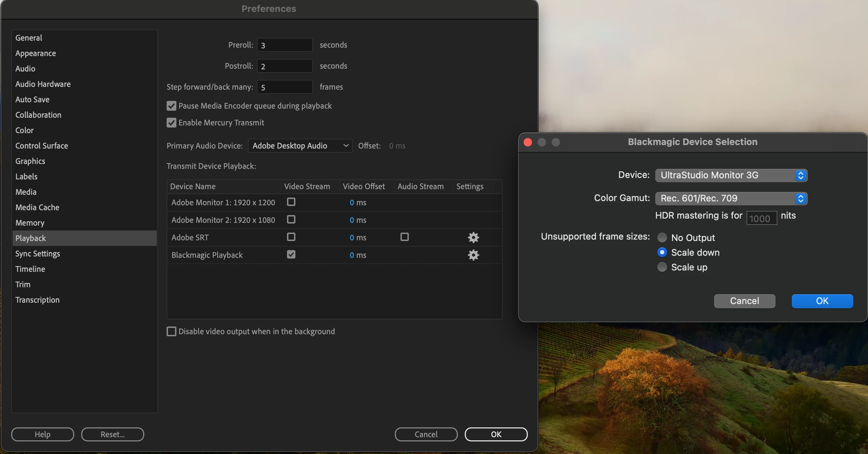Open the Primary Audio Device dropdown

click(x=300, y=146)
